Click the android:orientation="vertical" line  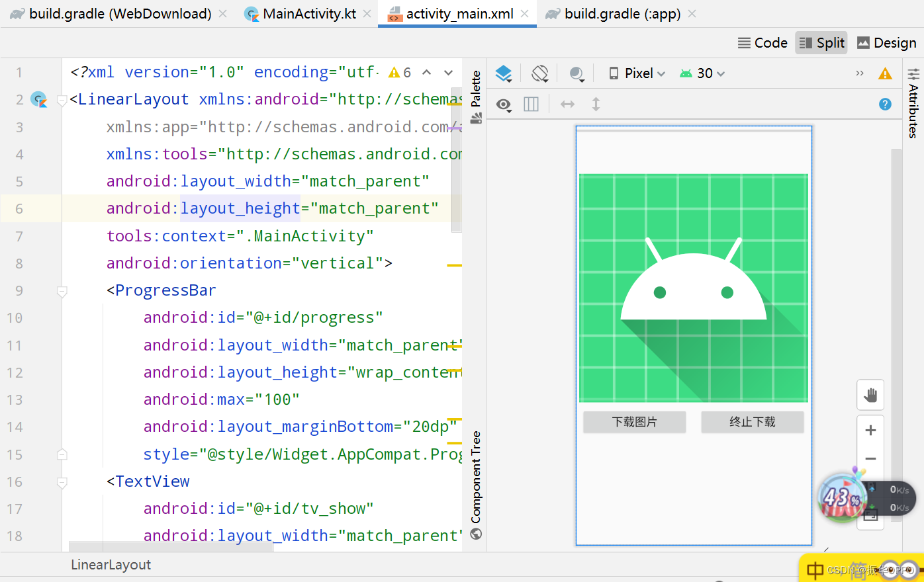click(249, 263)
